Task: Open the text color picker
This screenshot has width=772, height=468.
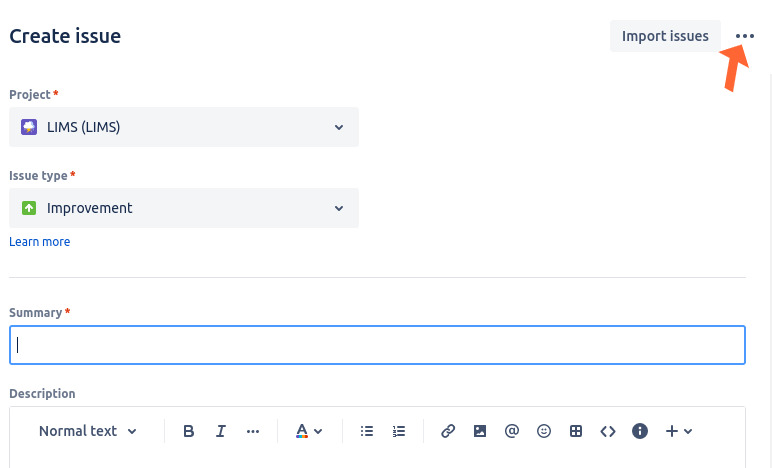Action: click(x=309, y=431)
